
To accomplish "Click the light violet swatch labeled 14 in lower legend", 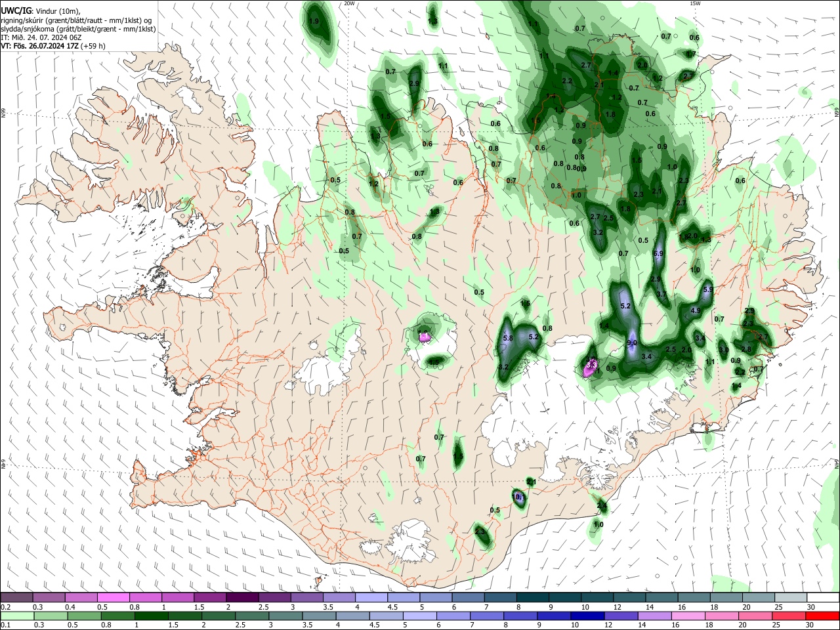I will tap(654, 616).
